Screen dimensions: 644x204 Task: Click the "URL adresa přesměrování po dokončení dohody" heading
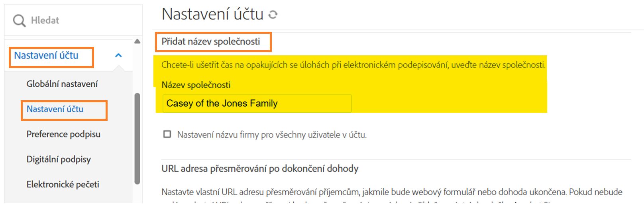tap(260, 169)
